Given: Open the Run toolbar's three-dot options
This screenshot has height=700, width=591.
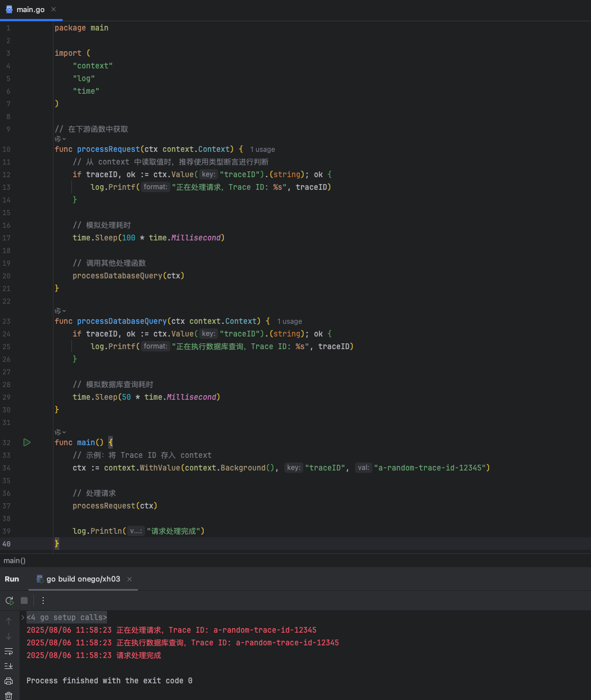Looking at the screenshot, I should [43, 600].
